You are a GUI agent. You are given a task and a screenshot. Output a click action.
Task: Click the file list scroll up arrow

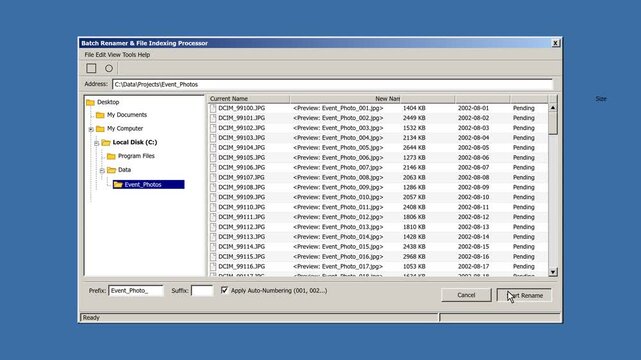pyautogui.click(x=553, y=107)
